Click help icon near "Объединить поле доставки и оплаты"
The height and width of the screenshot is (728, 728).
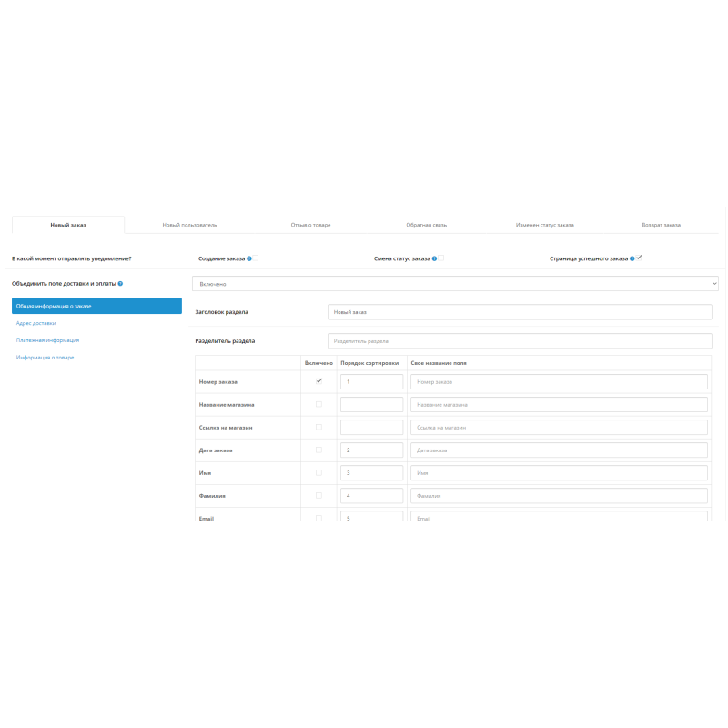click(x=121, y=283)
